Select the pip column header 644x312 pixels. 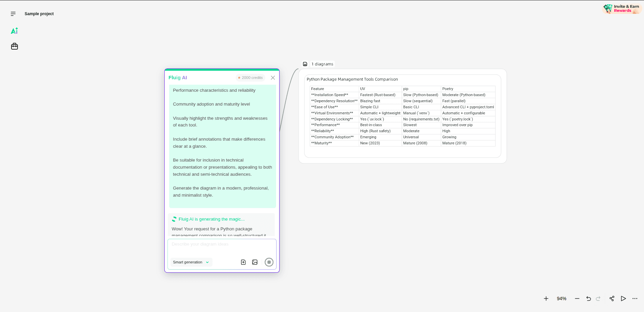click(421, 89)
